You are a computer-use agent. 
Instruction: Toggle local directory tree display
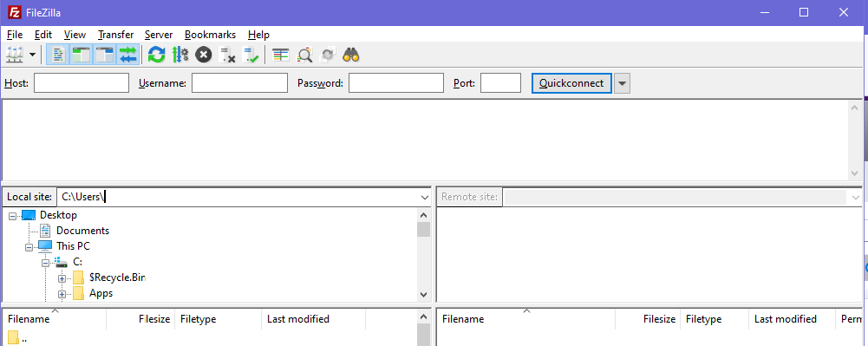[81, 55]
